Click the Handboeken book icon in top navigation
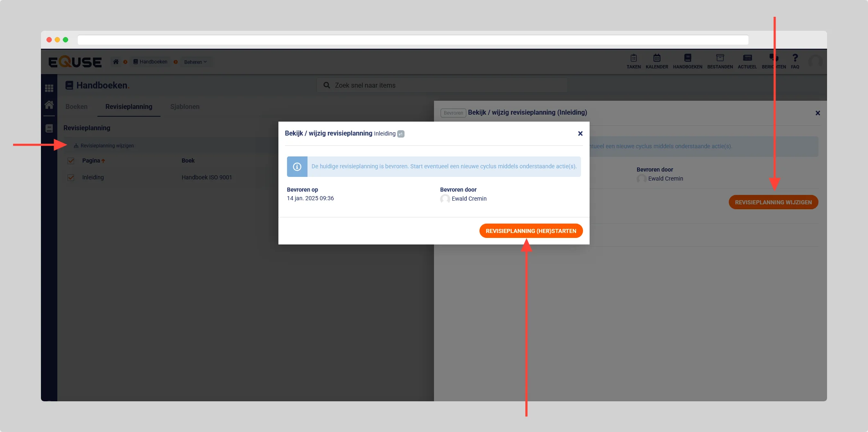Screen dimensions: 868x432 (687, 58)
